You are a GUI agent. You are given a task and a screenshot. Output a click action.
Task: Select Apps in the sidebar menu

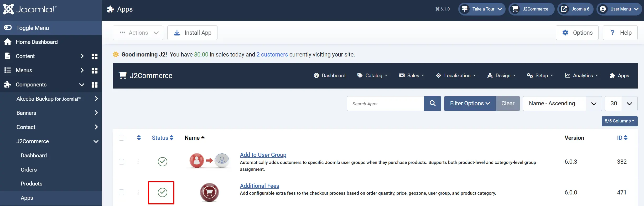(x=27, y=198)
